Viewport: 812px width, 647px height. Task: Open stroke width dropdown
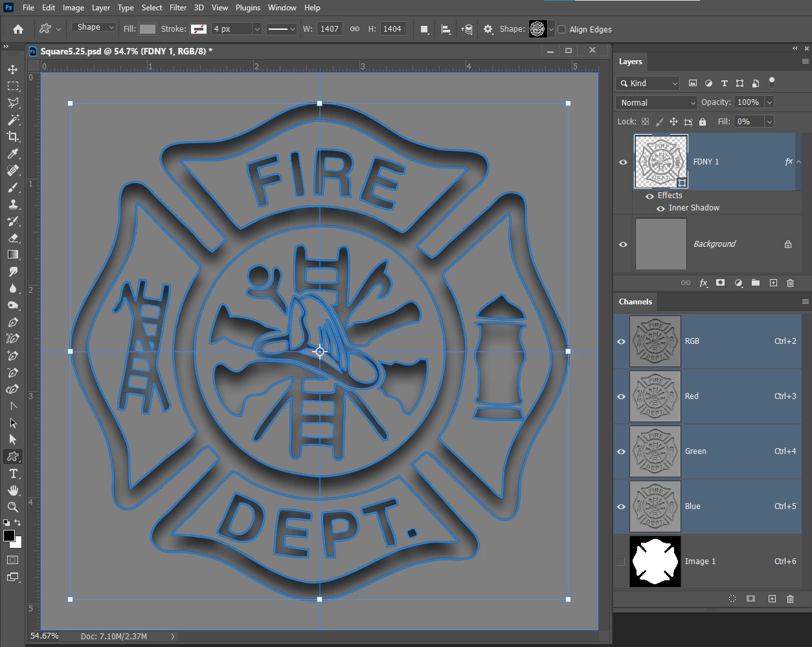coord(257,29)
